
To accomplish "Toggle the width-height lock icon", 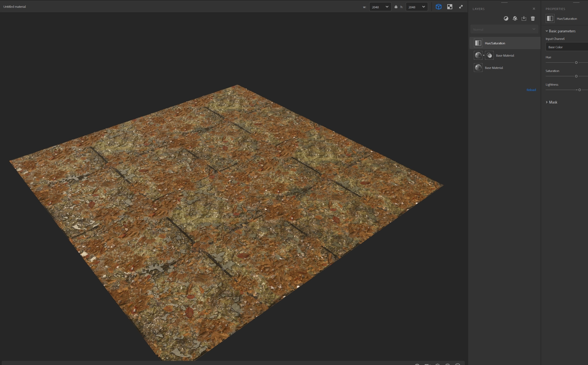I will [396, 7].
